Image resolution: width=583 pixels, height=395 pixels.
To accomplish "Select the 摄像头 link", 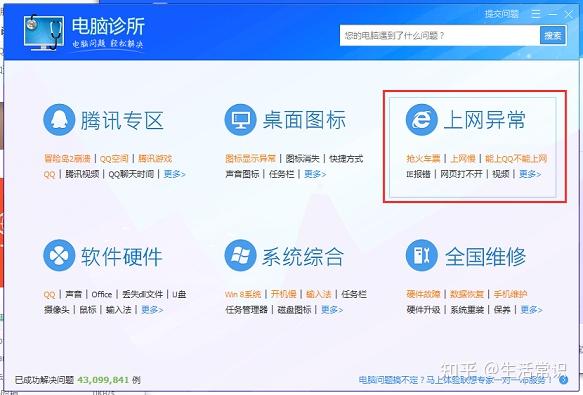I will tap(57, 309).
